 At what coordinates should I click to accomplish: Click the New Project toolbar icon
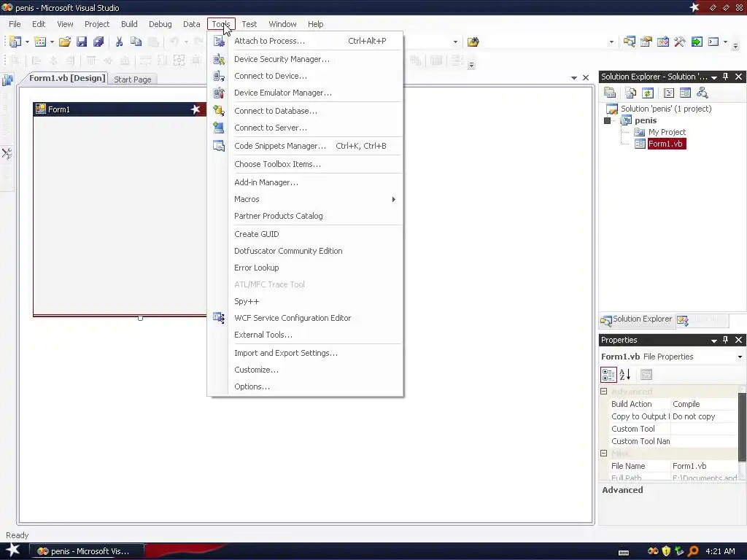pyautogui.click(x=15, y=42)
